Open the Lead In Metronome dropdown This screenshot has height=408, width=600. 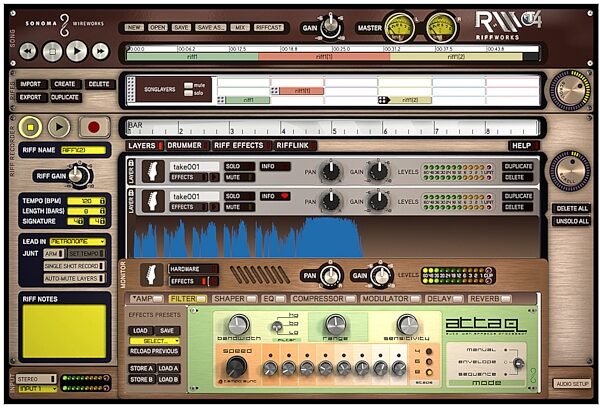point(78,242)
